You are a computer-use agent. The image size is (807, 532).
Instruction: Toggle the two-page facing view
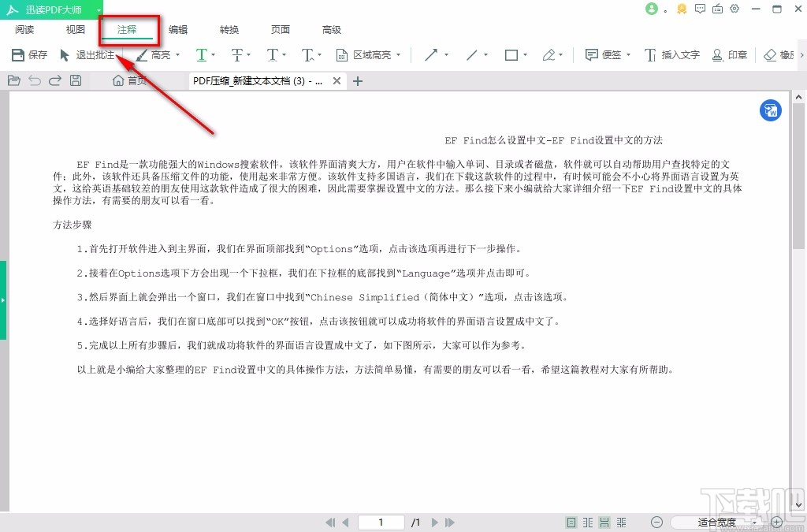click(x=587, y=522)
